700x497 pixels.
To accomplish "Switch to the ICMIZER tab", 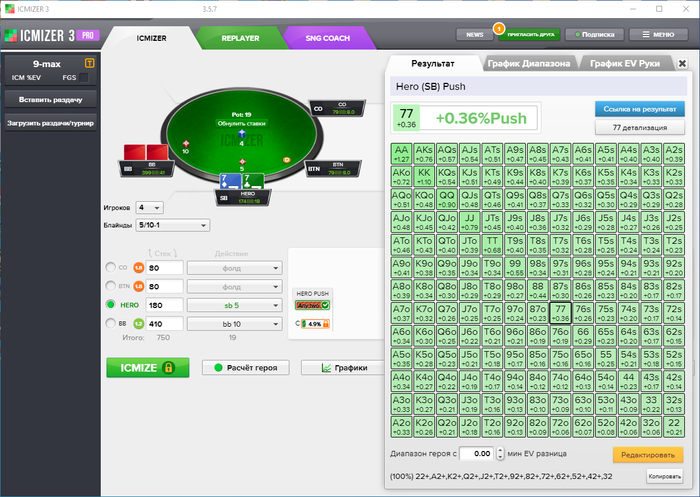I will [x=151, y=38].
